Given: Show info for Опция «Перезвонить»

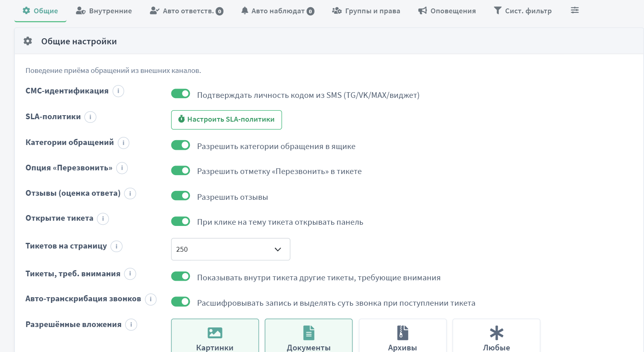Looking at the screenshot, I should (x=122, y=168).
